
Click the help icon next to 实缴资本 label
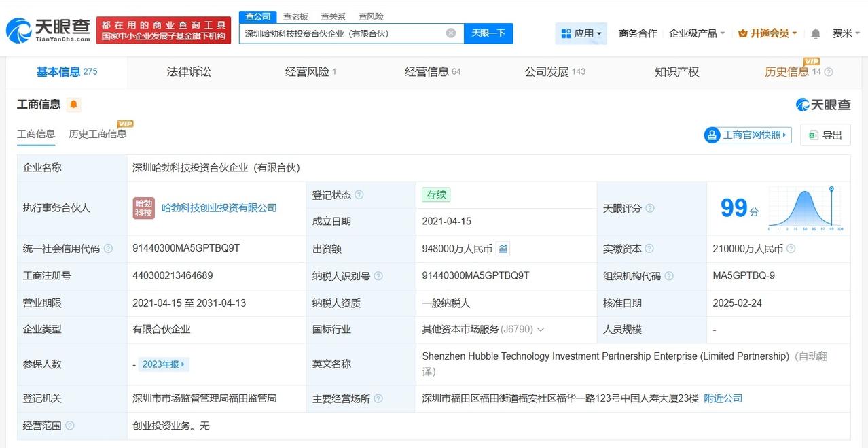click(649, 249)
